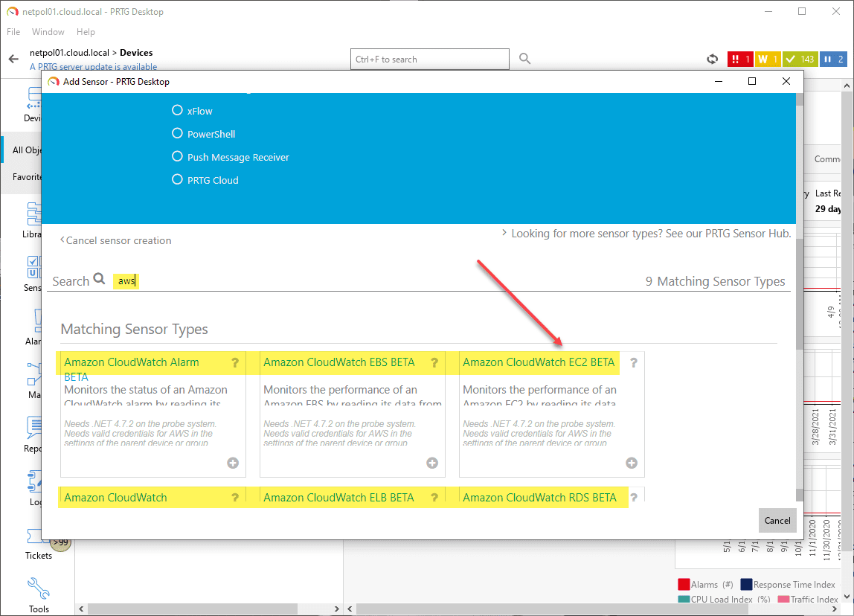Open Amazon CloudWatch RDS BETA sensor
The width and height of the screenshot is (854, 616).
tap(539, 497)
